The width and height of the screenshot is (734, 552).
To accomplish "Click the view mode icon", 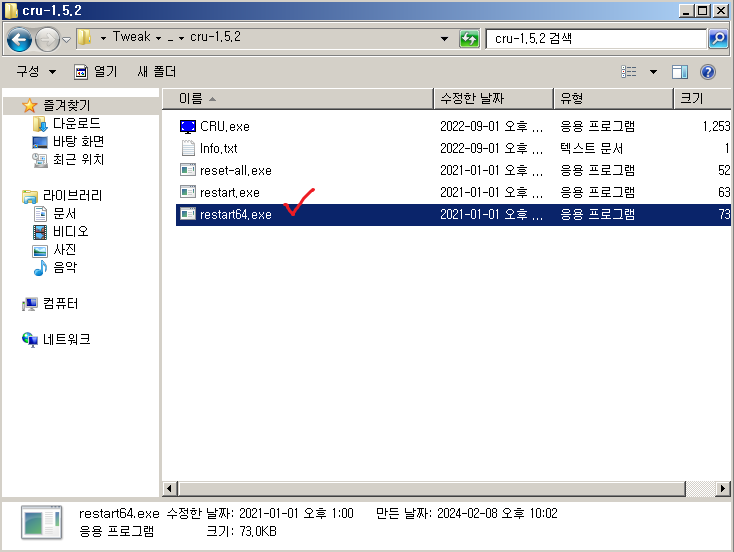I will point(629,72).
